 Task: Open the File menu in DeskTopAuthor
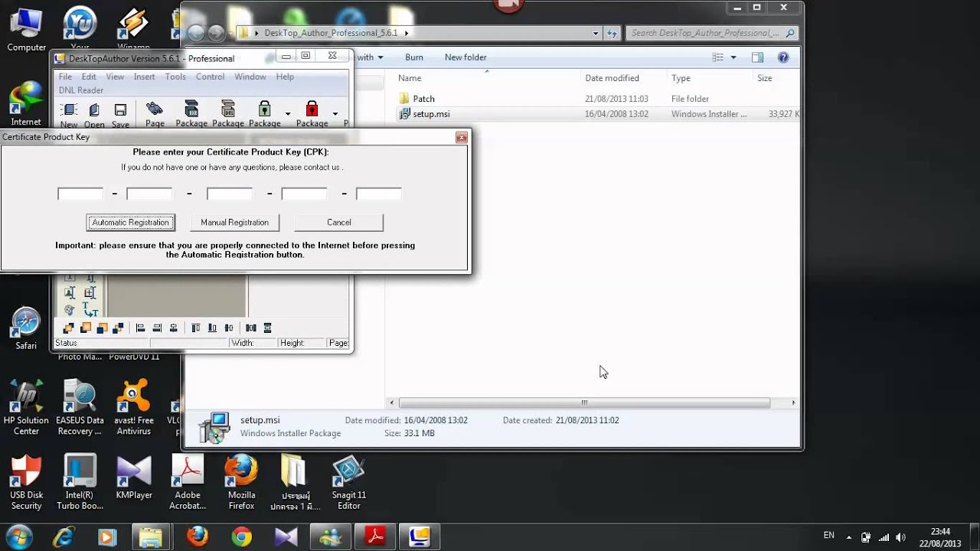66,77
